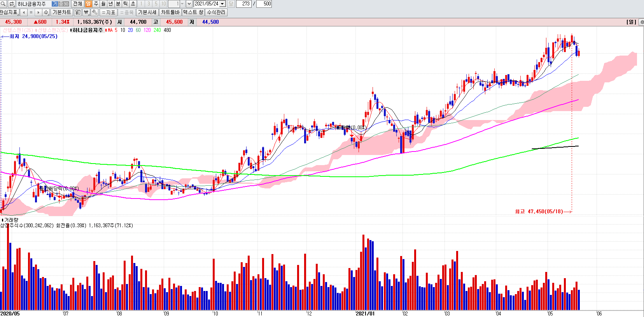
Task: Open the 텍스트 창 button
Action: tap(193, 12)
